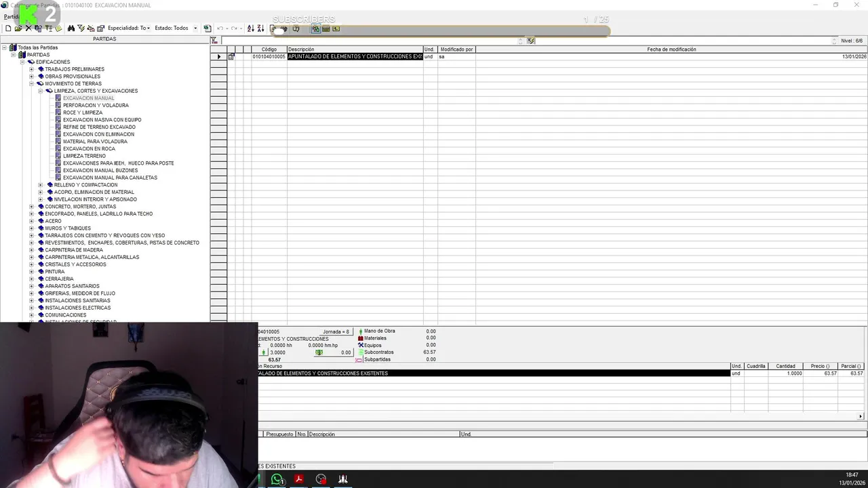The width and height of the screenshot is (868, 488).
Task: Click the Subcontratos label
Action: (x=378, y=352)
